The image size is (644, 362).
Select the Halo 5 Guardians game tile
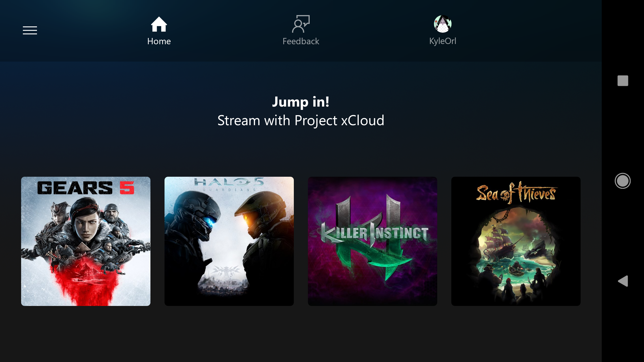click(x=229, y=241)
